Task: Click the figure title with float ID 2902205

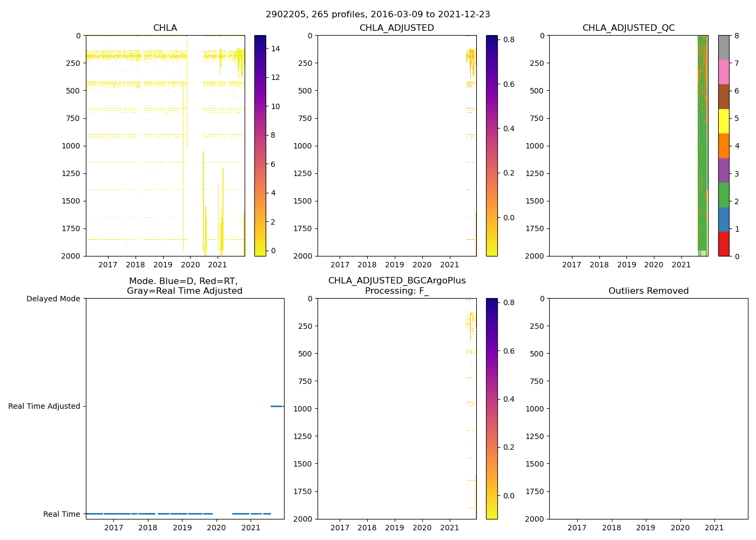Action: click(377, 15)
